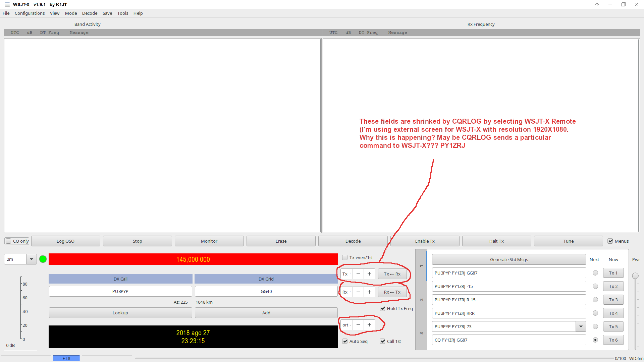Send the Tx 4 message now

pyautogui.click(x=613, y=313)
